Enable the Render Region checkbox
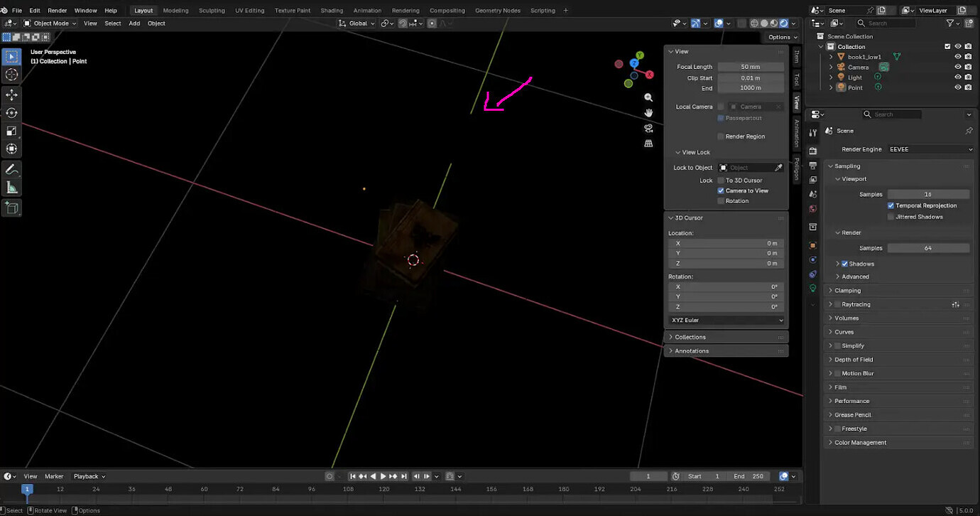The image size is (980, 516). pyautogui.click(x=721, y=136)
